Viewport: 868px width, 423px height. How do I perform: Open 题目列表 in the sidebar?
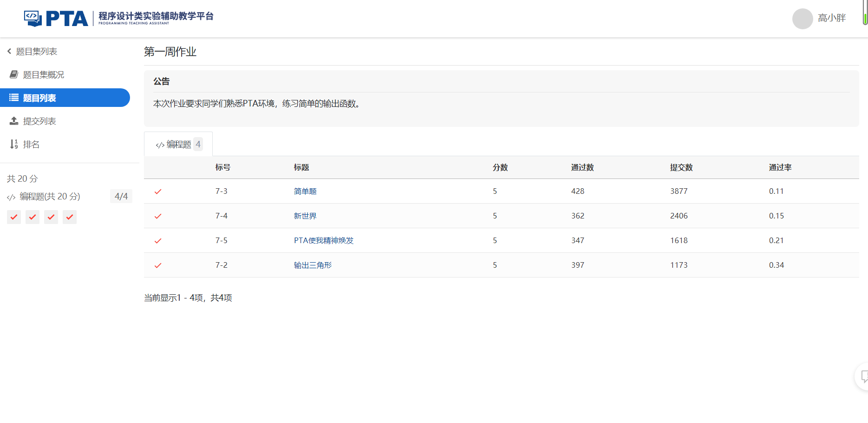click(39, 98)
